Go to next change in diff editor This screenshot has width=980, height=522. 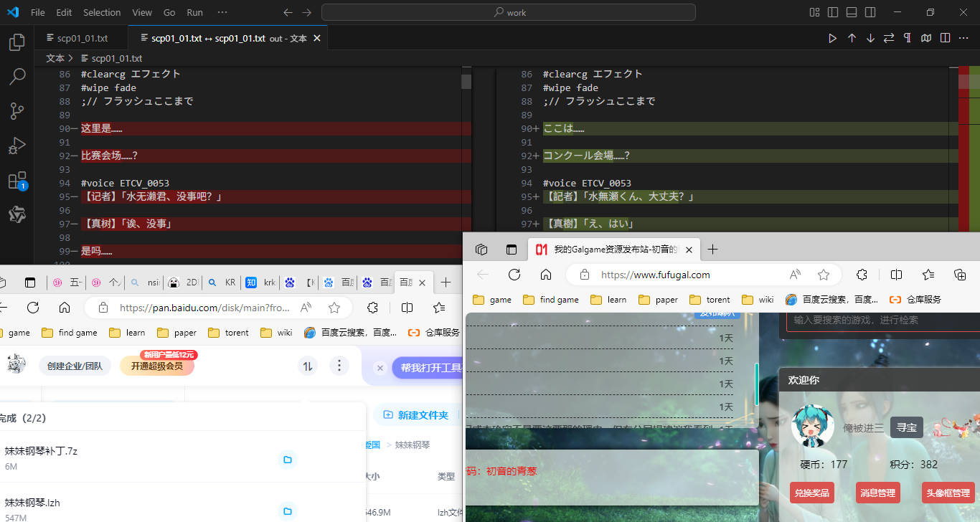870,38
